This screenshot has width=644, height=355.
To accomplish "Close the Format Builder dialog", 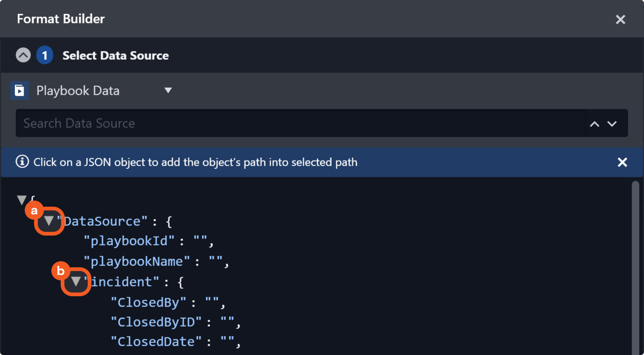I will tap(620, 20).
